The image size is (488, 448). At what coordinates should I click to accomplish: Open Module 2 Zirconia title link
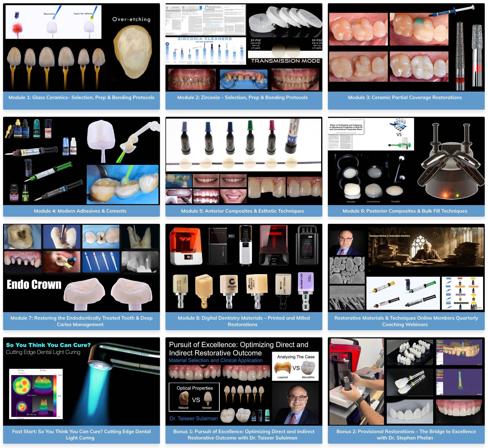pyautogui.click(x=243, y=97)
